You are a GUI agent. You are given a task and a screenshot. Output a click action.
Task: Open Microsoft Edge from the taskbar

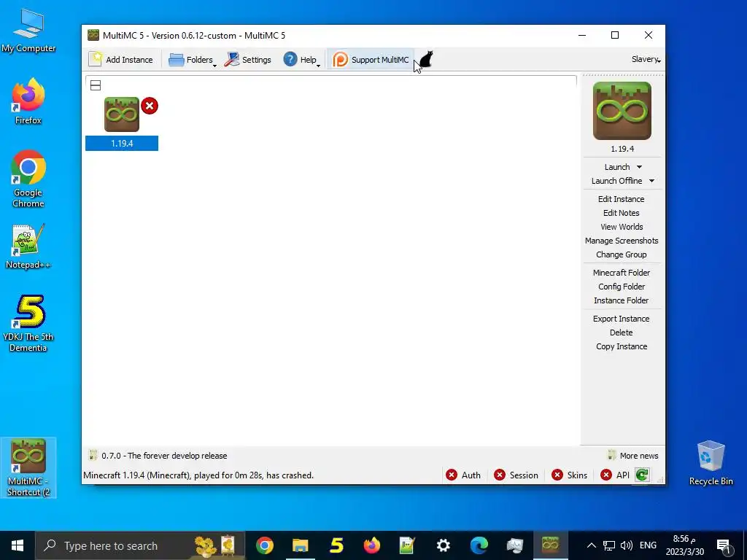coord(479,545)
